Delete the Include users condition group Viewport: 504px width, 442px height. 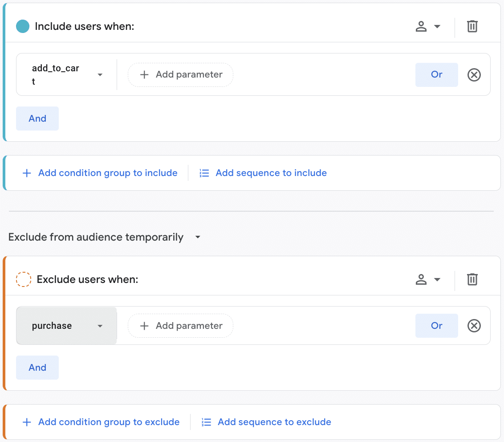click(x=472, y=26)
